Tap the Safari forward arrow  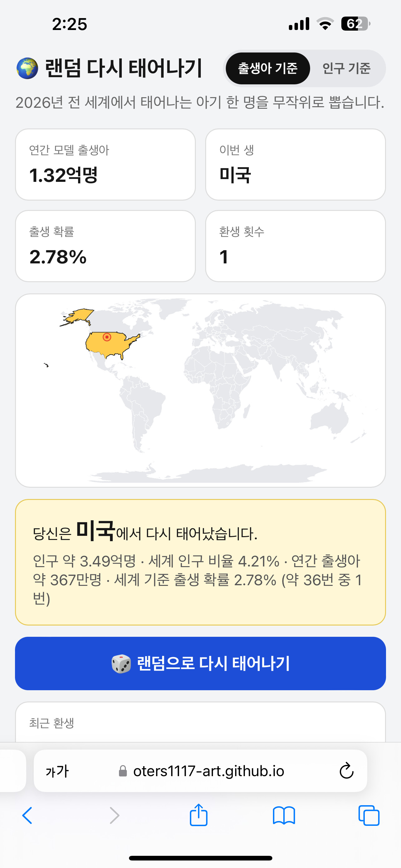[x=115, y=816]
